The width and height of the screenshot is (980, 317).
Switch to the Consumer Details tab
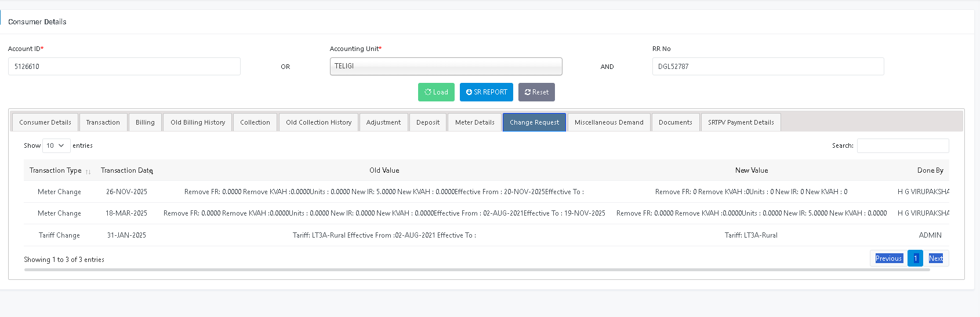pos(45,122)
